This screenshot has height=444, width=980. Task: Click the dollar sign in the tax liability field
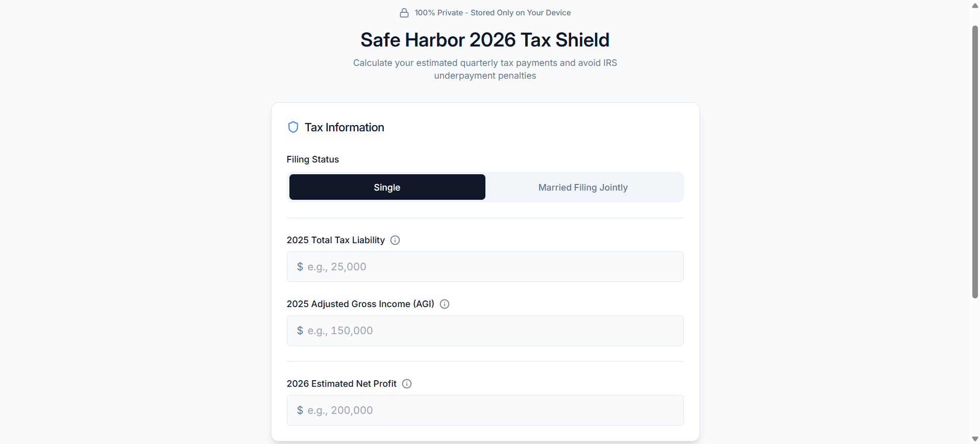point(300,266)
